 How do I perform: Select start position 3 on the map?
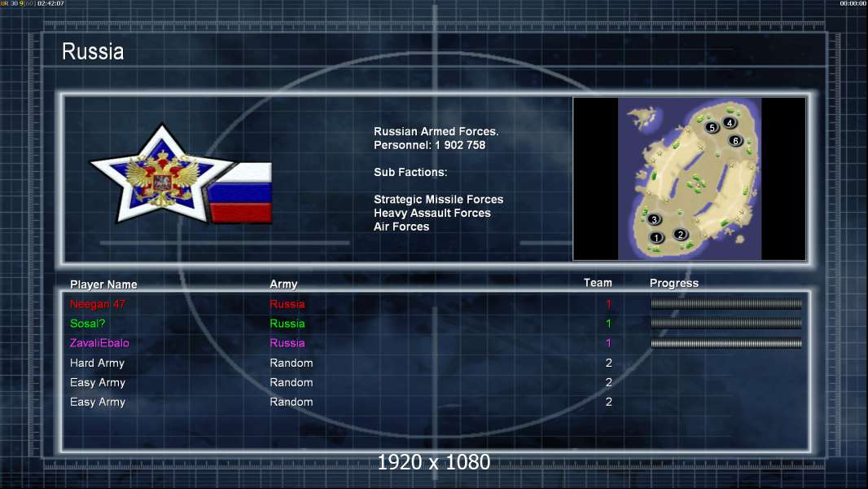pyautogui.click(x=654, y=219)
